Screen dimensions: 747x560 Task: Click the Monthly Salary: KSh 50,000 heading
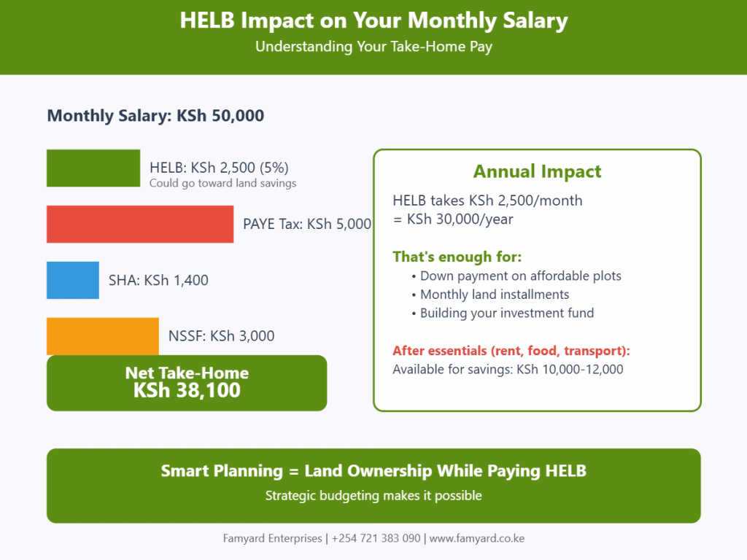click(155, 116)
